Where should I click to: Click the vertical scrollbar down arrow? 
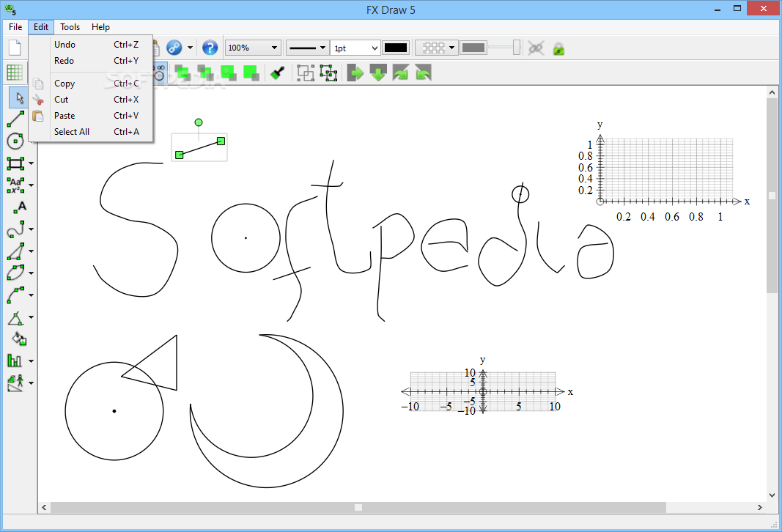[x=772, y=495]
